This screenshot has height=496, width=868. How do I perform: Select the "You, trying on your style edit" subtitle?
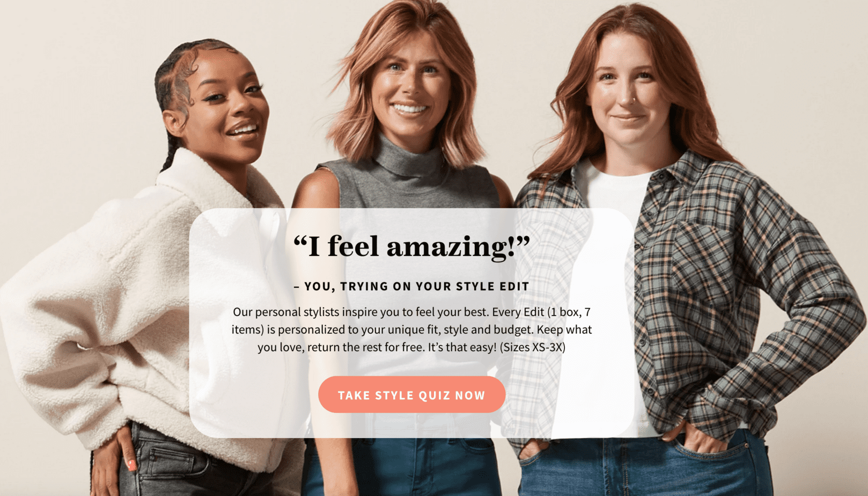coord(411,287)
